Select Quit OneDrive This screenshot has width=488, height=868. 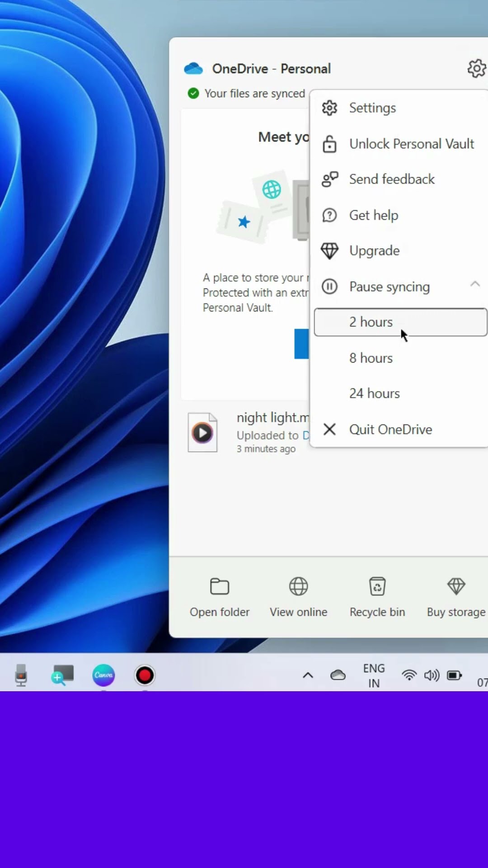point(401,429)
